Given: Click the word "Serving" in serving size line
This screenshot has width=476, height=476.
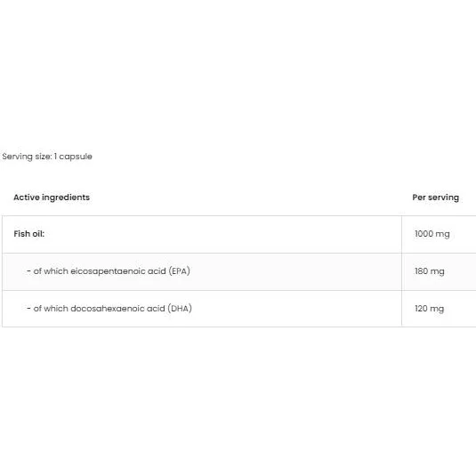Looking at the screenshot, I should [x=17, y=157].
